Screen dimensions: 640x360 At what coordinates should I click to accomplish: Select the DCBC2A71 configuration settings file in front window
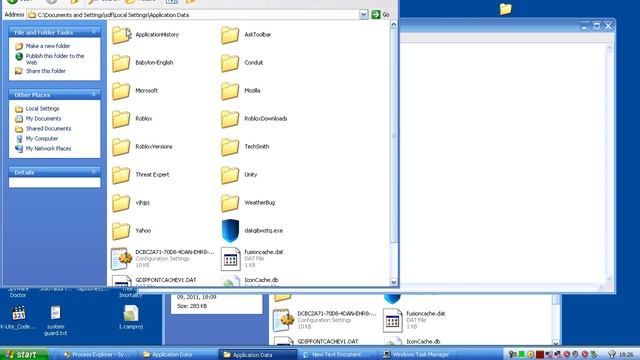[x=162, y=258]
